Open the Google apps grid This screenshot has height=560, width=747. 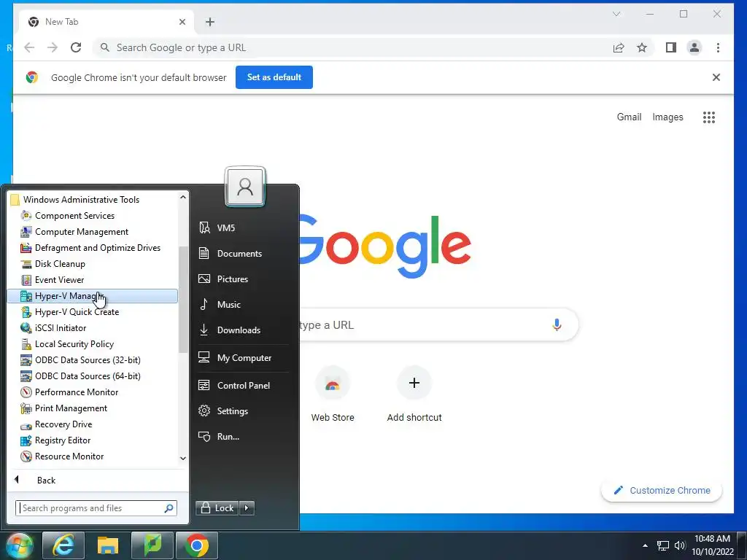point(709,117)
